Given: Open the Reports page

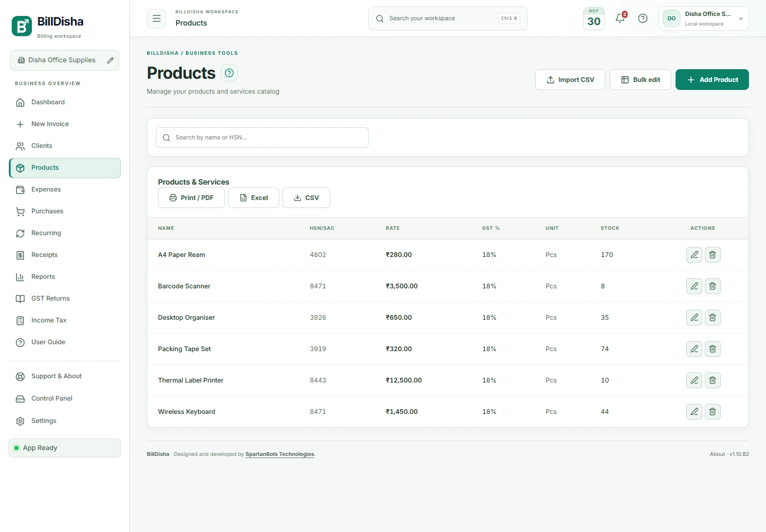Looking at the screenshot, I should tap(65, 277).
